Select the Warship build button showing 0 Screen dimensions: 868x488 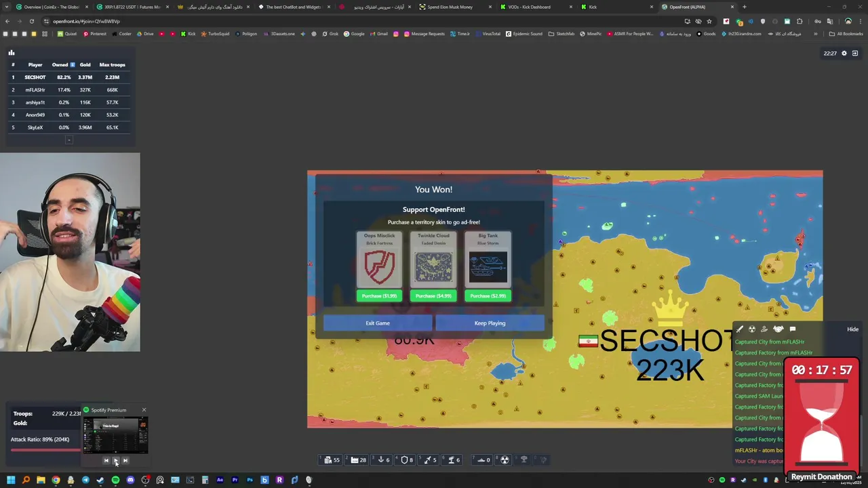484,460
